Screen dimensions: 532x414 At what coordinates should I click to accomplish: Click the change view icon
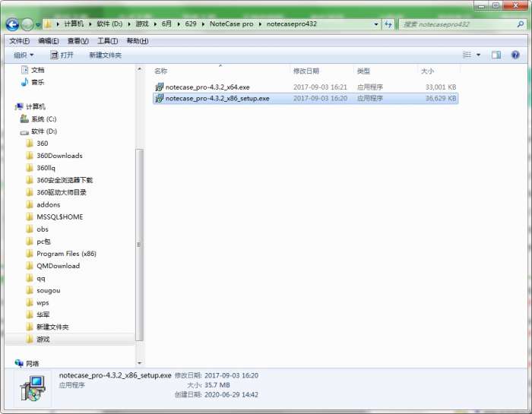[x=467, y=55]
